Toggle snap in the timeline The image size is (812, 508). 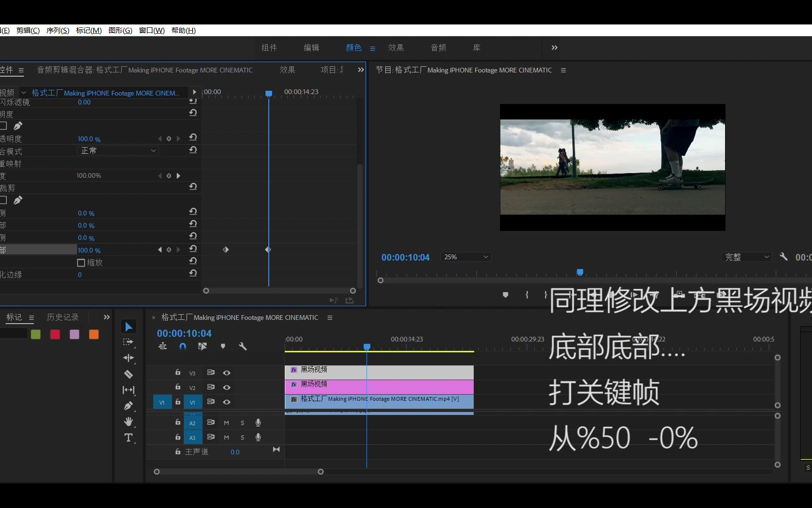tap(182, 346)
